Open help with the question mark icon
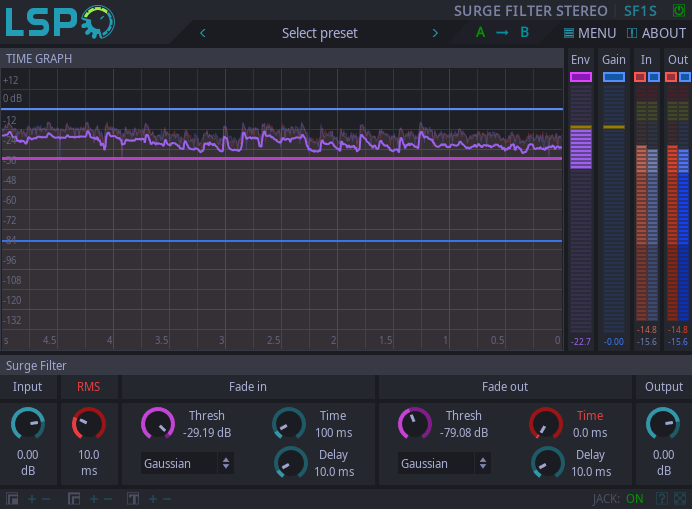This screenshot has height=509, width=692. click(661, 499)
